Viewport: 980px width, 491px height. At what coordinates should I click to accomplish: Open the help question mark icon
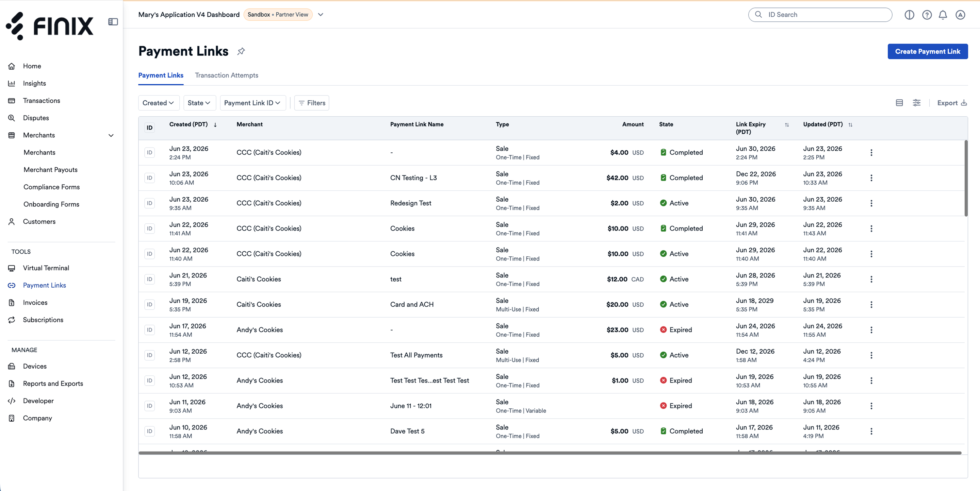pyautogui.click(x=927, y=15)
